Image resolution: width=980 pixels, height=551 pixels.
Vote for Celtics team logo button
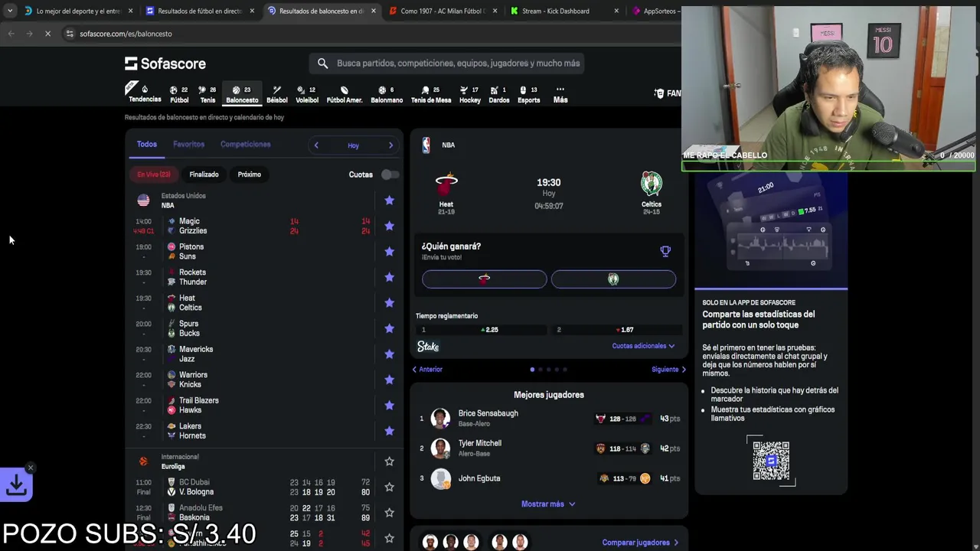click(613, 279)
